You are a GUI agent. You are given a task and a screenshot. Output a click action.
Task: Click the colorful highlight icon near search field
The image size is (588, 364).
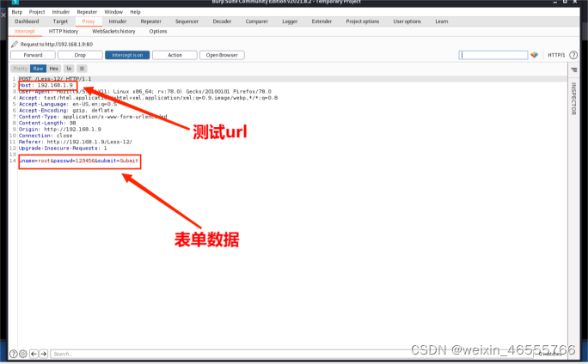point(535,55)
